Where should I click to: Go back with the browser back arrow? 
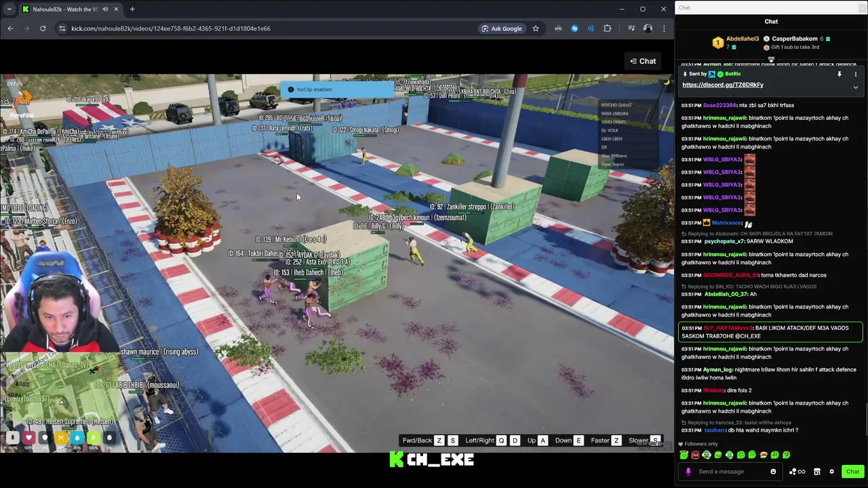click(x=10, y=28)
